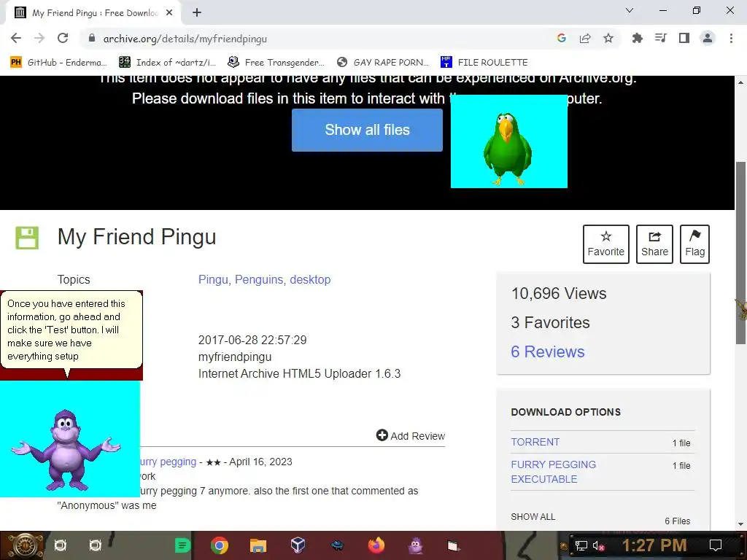
Task: Click the 'myfriendpingu' identifier text
Action: (235, 357)
